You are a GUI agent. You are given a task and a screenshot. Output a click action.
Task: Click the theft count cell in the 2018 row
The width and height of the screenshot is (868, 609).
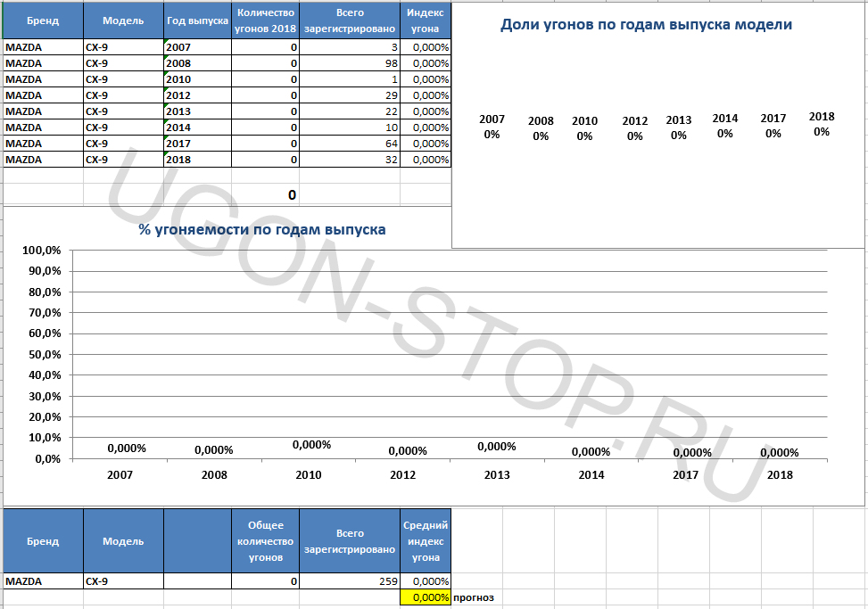(x=265, y=160)
